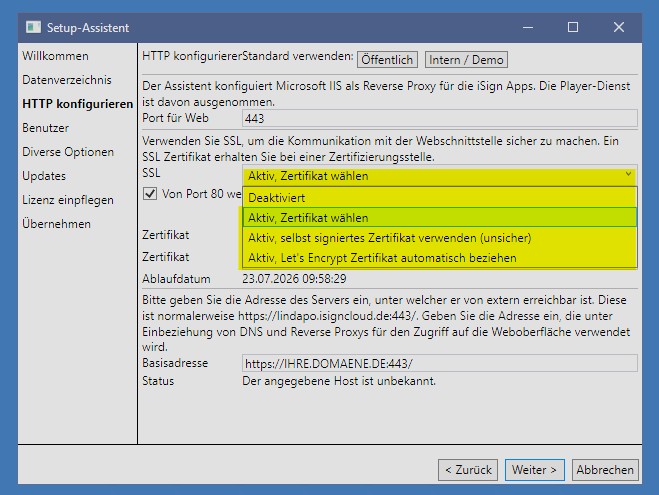The width and height of the screenshot is (659, 495).
Task: Maximize the Setup-Assistent window
Action: [573, 27]
